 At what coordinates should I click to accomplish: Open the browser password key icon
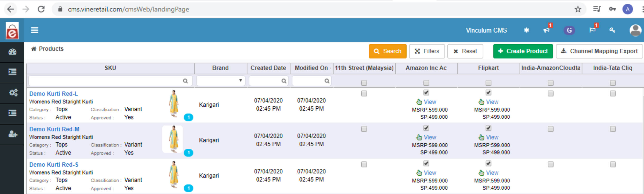612,9
